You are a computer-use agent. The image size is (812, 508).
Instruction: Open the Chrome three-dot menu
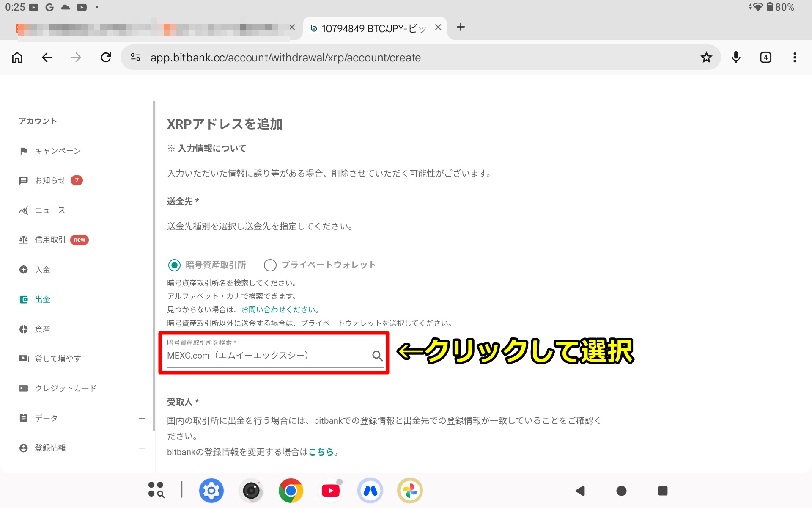[795, 58]
